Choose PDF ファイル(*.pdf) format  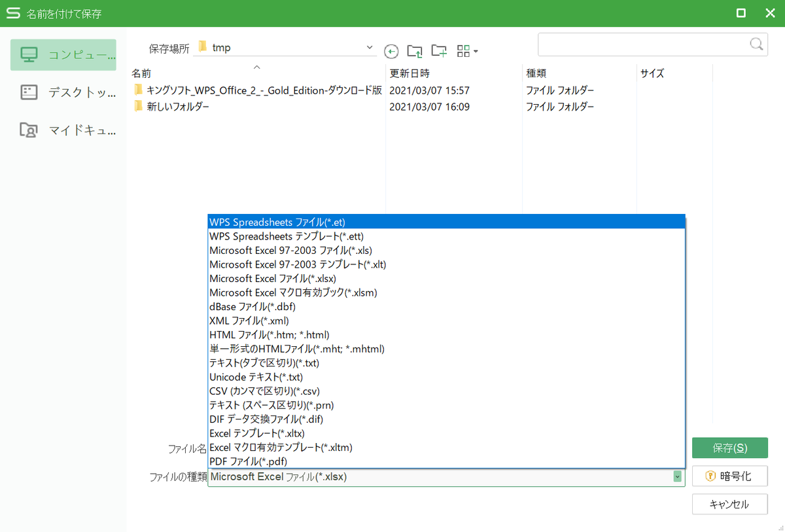click(446, 461)
